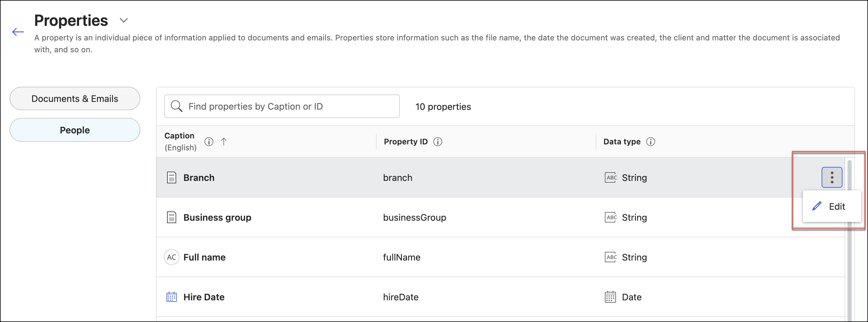
Task: Click the Hire Date calendar icon
Action: pos(172,297)
